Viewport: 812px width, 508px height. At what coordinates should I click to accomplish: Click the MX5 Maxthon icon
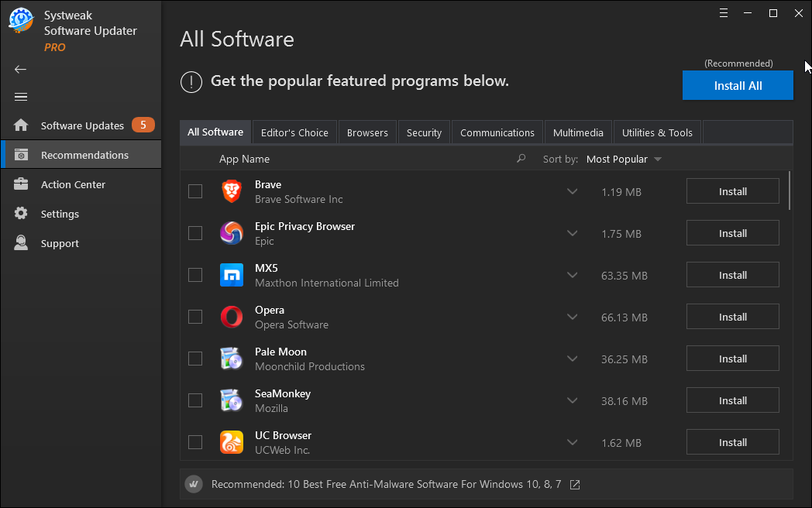click(232, 275)
